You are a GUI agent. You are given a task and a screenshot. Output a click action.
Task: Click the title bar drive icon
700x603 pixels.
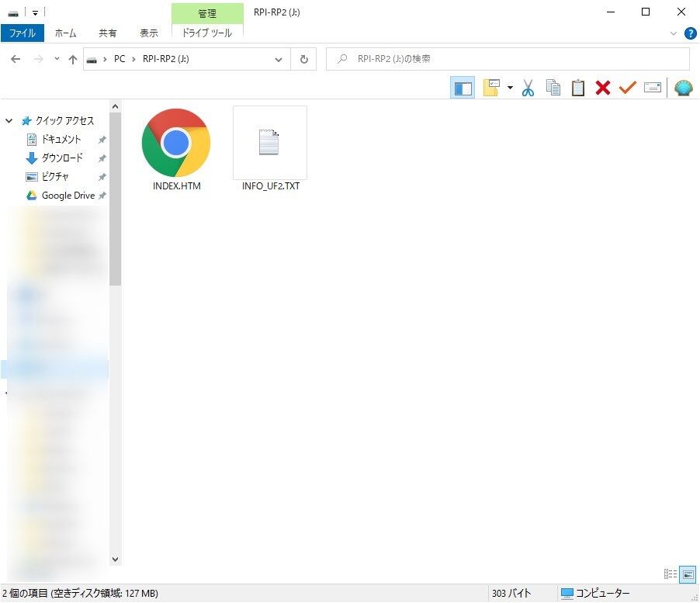(13, 13)
